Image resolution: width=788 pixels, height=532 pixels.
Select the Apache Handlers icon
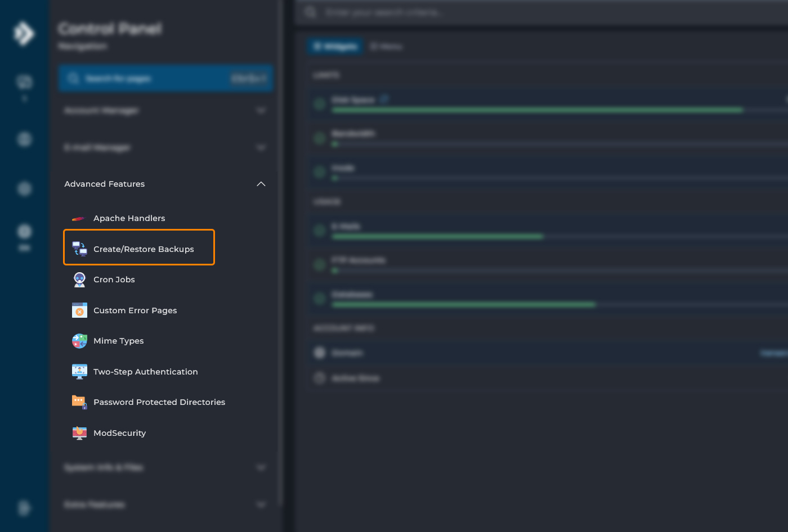pos(78,218)
